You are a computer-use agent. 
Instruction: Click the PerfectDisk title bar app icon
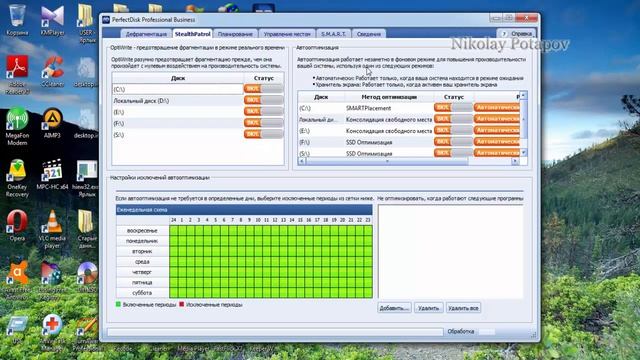[106, 20]
